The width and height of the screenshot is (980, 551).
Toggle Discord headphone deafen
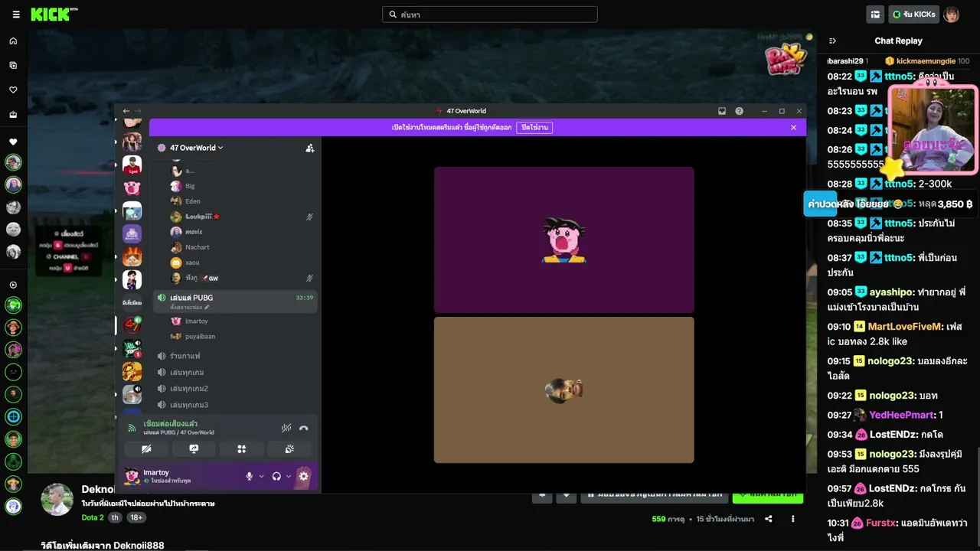276,477
